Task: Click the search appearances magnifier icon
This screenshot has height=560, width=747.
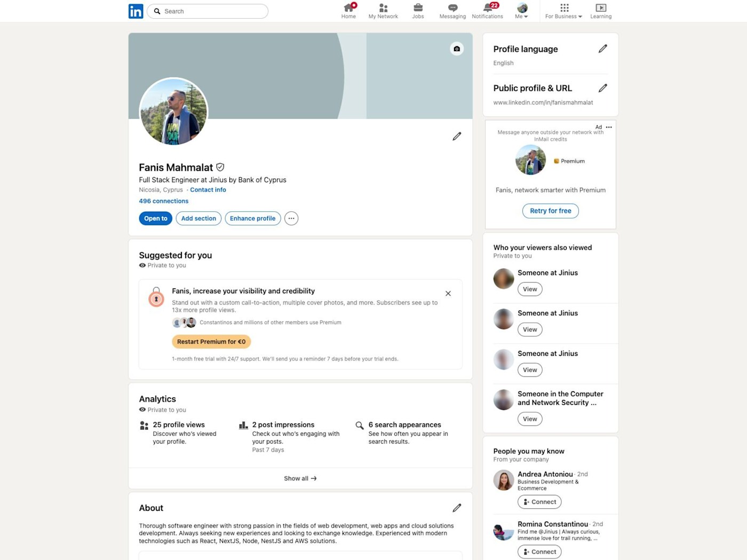Action: pyautogui.click(x=360, y=425)
